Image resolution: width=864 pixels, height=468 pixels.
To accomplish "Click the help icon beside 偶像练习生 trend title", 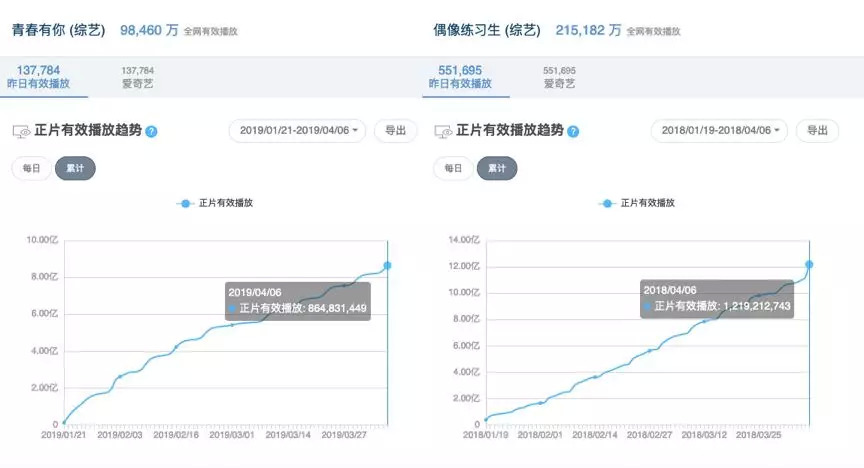I will [573, 131].
